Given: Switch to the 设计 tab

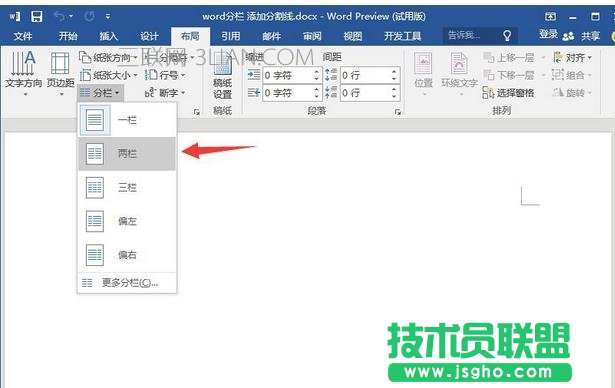Looking at the screenshot, I should [x=149, y=36].
